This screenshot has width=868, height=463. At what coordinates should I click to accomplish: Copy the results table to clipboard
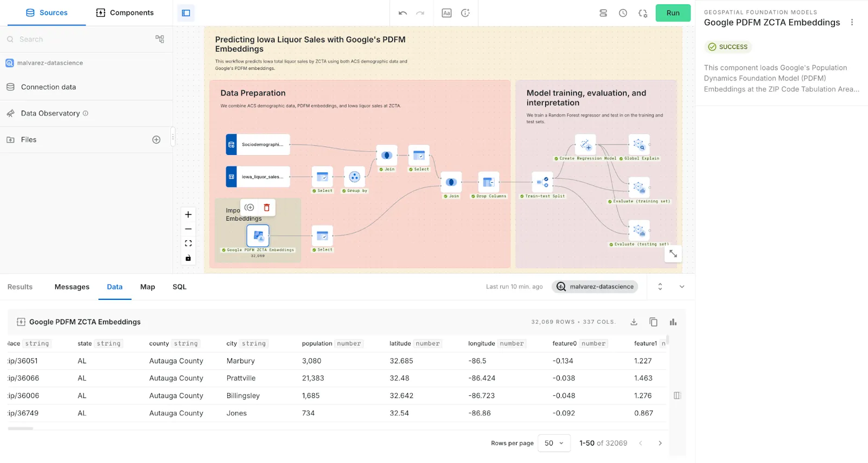point(653,322)
